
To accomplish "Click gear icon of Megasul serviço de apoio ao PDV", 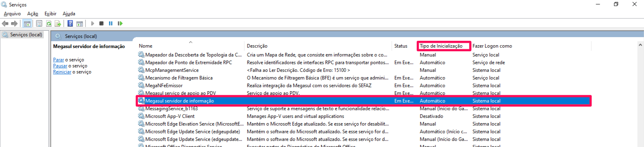I will click(x=141, y=93).
